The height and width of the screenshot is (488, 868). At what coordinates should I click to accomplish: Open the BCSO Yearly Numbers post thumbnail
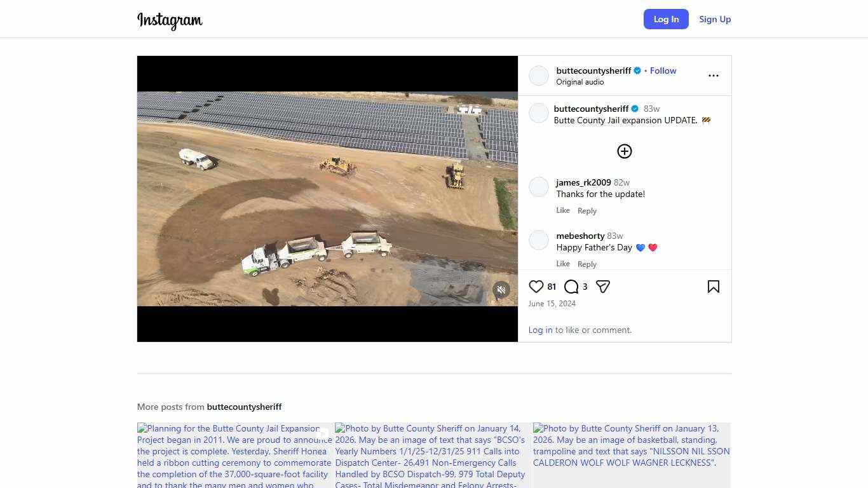click(x=432, y=455)
